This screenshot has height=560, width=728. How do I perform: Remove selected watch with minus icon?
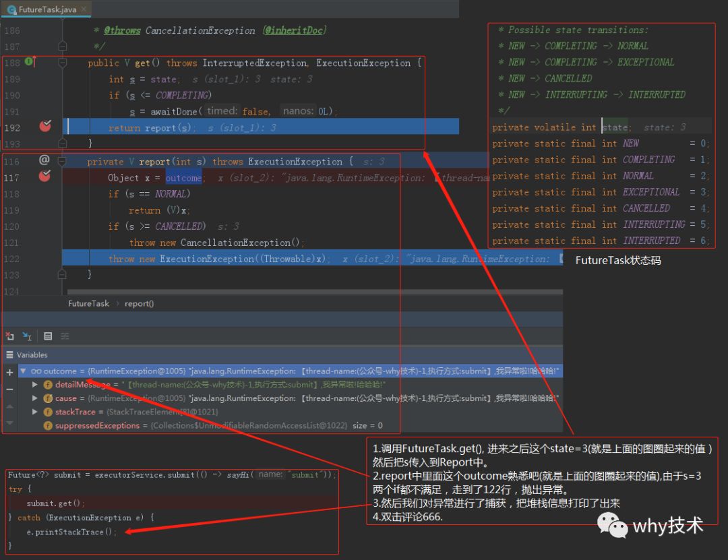pyautogui.click(x=9, y=389)
